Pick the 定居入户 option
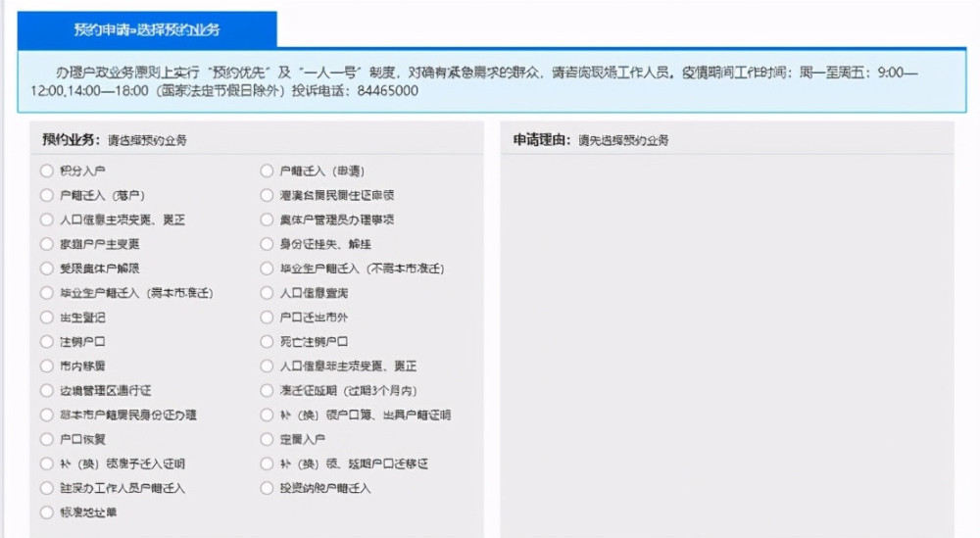 coord(267,439)
